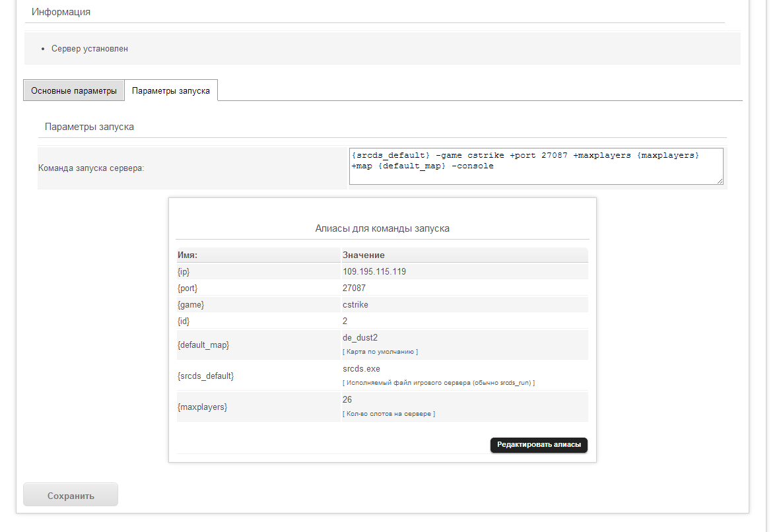
Task: Click the Карта по умолчанию hint text
Action: pos(380,352)
